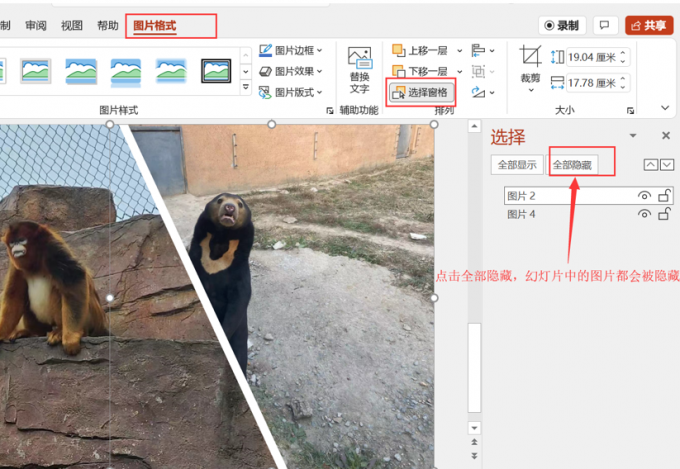Click the top-center resize handle of the picture
The height and width of the screenshot is (469, 680).
point(271,125)
